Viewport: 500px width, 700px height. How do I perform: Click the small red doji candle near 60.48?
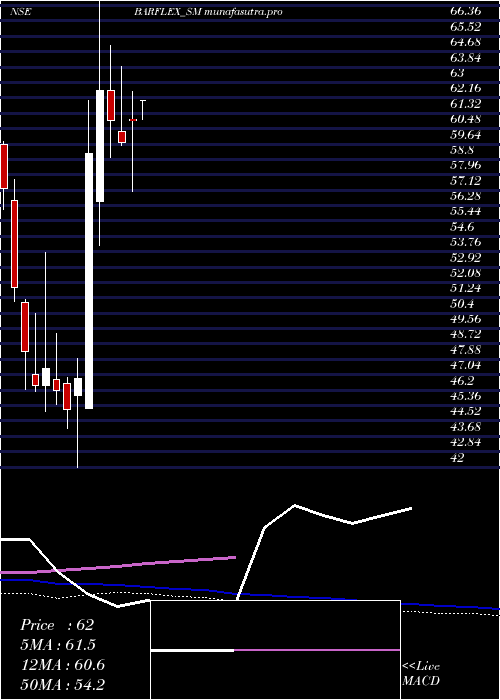click(x=133, y=120)
